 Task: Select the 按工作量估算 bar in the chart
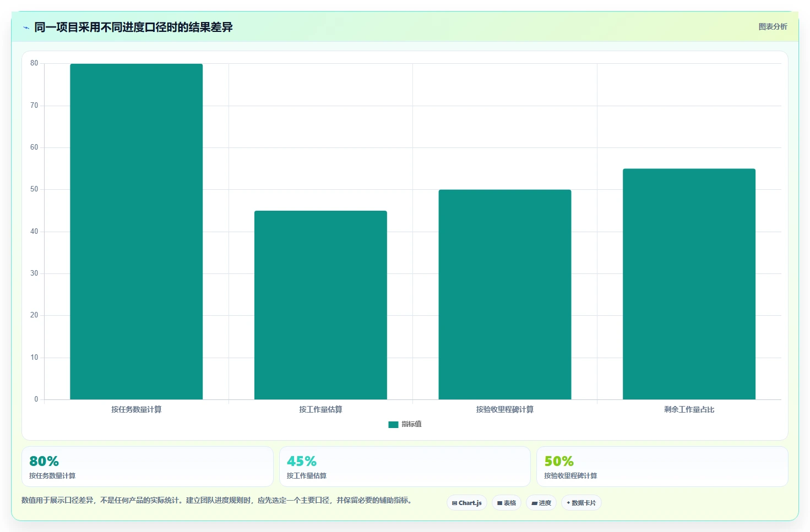[320, 305]
